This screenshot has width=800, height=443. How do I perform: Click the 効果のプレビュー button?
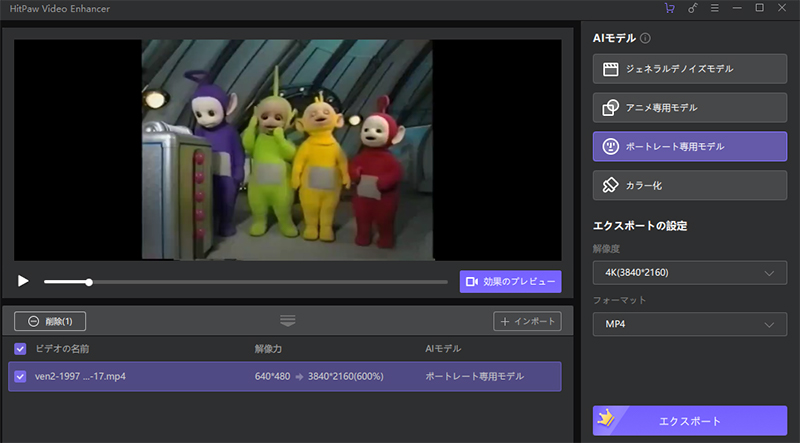(510, 282)
